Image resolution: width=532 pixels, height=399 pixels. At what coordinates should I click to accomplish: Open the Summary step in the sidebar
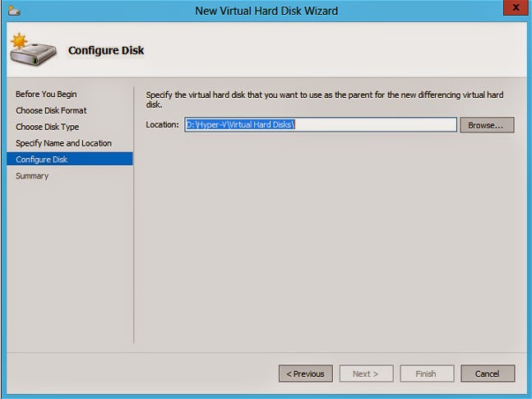point(32,176)
